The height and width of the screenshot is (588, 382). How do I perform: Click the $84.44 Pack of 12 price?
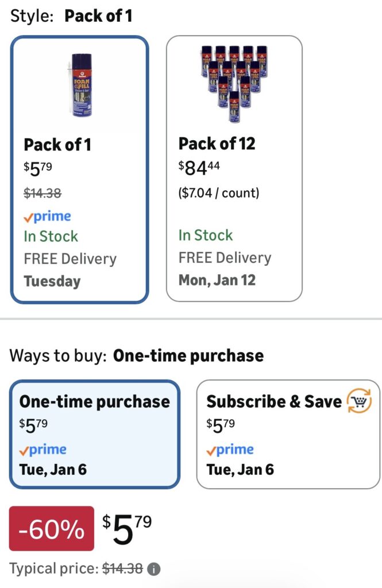[x=199, y=168]
